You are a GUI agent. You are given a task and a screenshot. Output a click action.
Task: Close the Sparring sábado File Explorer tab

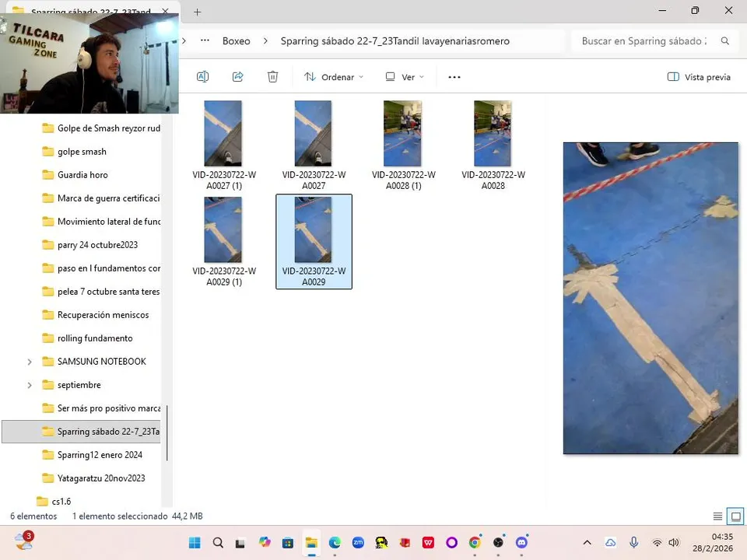point(165,11)
